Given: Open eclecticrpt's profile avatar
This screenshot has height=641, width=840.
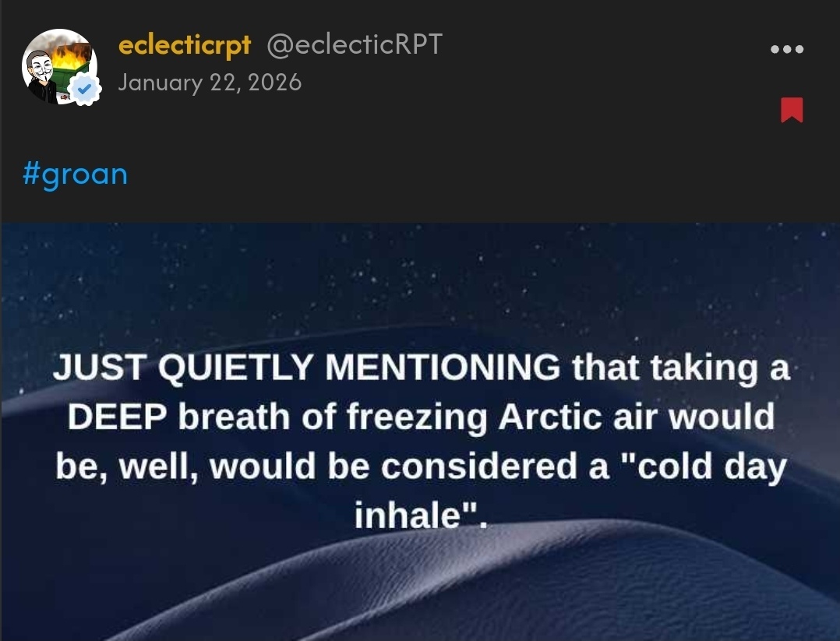Looking at the screenshot, I should (59, 67).
